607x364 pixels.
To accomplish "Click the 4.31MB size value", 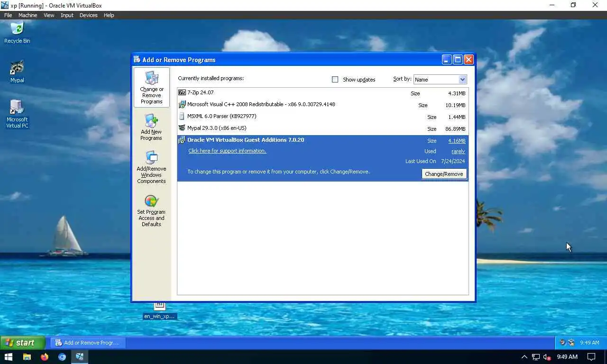I will (457, 93).
